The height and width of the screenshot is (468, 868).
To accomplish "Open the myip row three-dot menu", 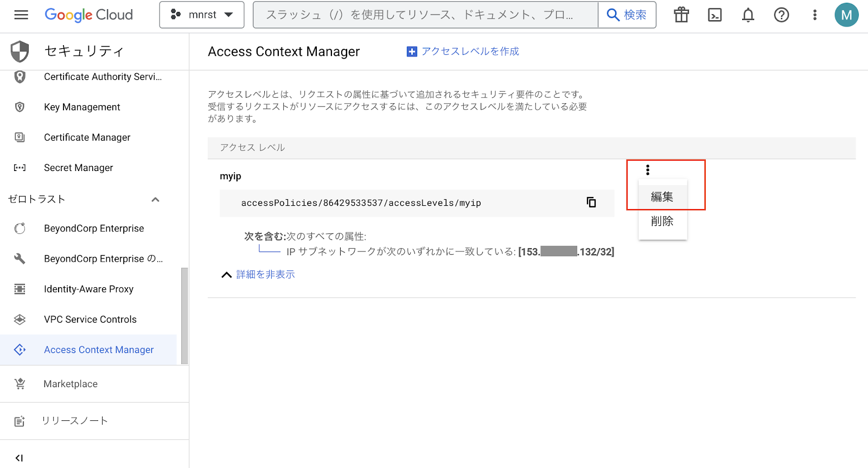I will [647, 170].
